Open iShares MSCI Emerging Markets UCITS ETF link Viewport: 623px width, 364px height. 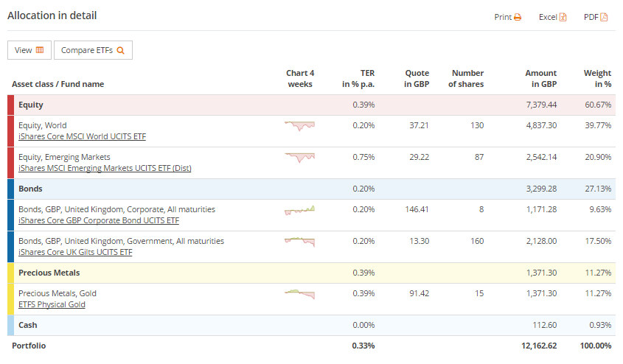pyautogui.click(x=105, y=168)
